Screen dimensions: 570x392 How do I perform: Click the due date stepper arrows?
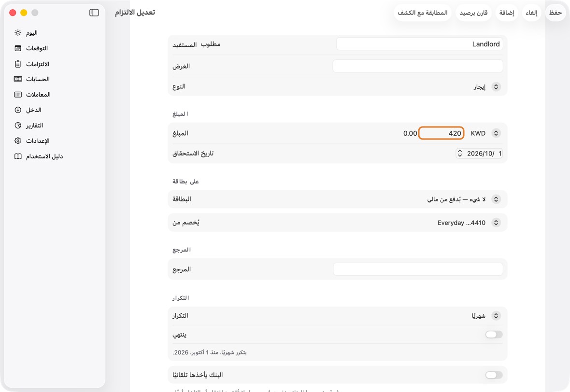click(x=460, y=154)
